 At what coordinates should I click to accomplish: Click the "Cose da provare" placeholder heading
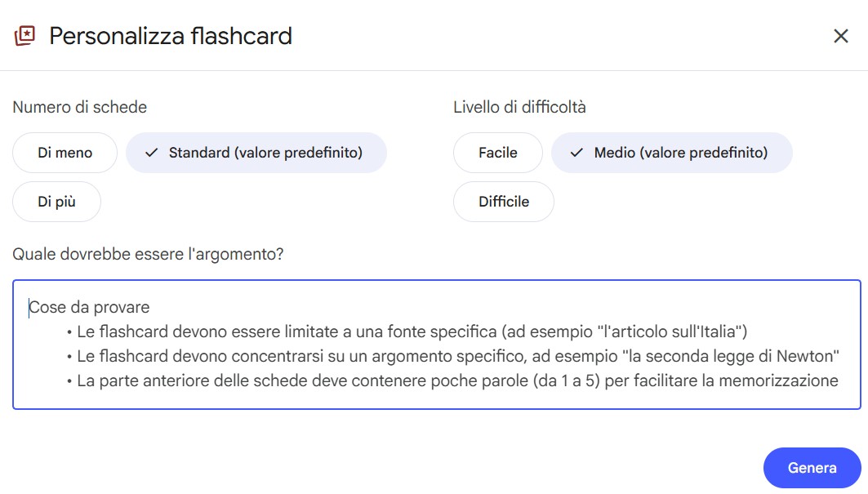(x=90, y=308)
